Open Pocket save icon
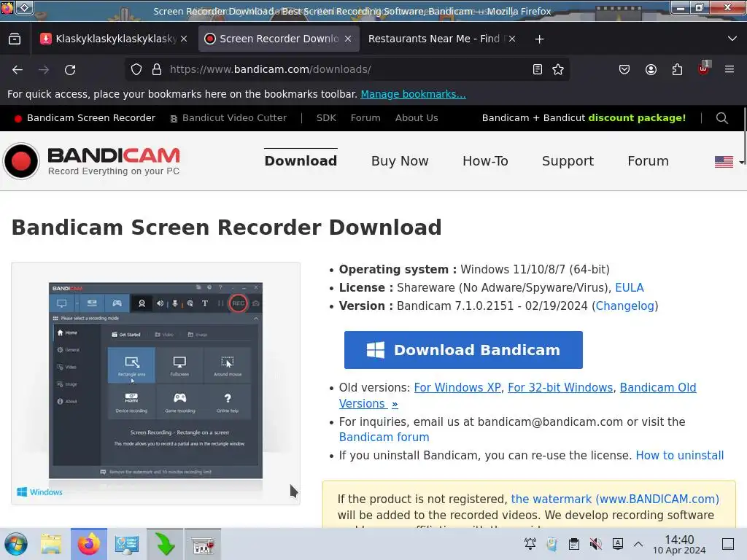This screenshot has width=747, height=560. click(x=624, y=69)
